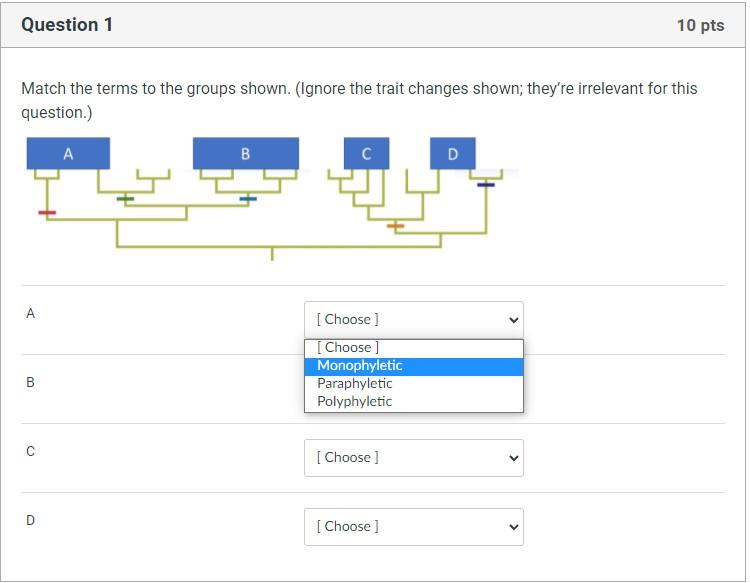The image size is (750, 583).
Task: Click the blue D box in the tree diagram
Action: [x=452, y=154]
